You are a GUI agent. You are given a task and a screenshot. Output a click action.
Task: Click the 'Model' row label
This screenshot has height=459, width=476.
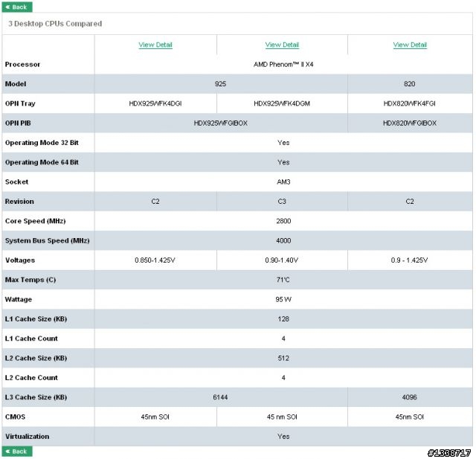16,84
